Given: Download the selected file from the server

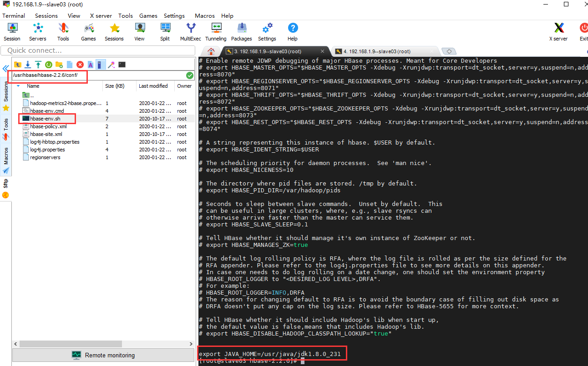Looking at the screenshot, I should 28,65.
